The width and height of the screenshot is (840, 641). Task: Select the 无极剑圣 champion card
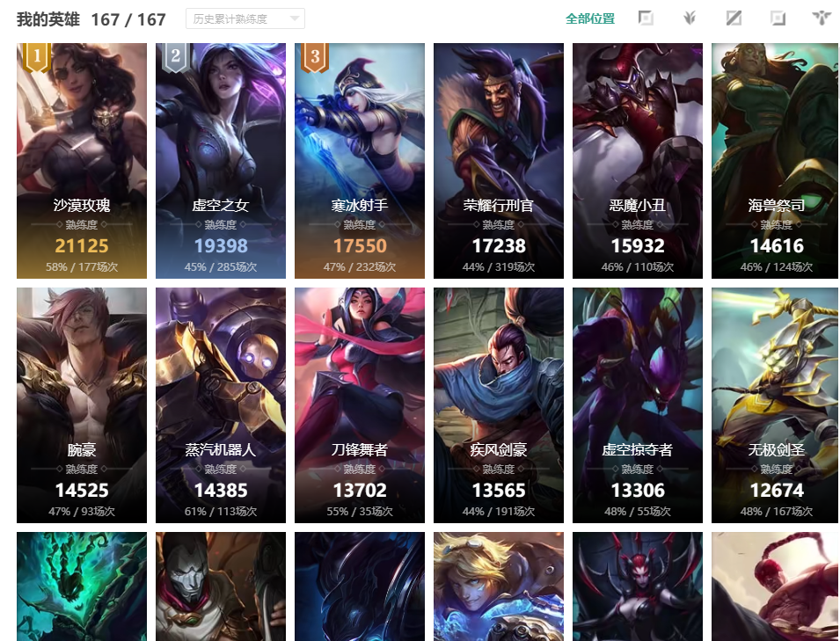775,405
